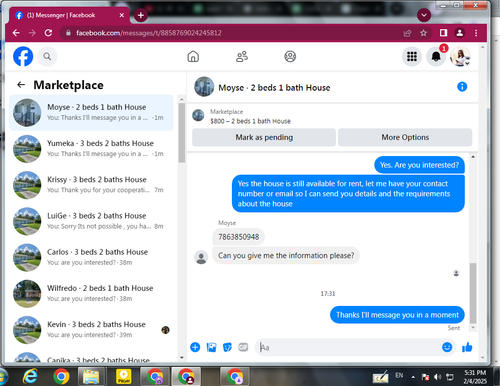Image resolution: width=500 pixels, height=386 pixels.
Task: Click the conversation list scrollbar down arrow
Action: [182, 358]
